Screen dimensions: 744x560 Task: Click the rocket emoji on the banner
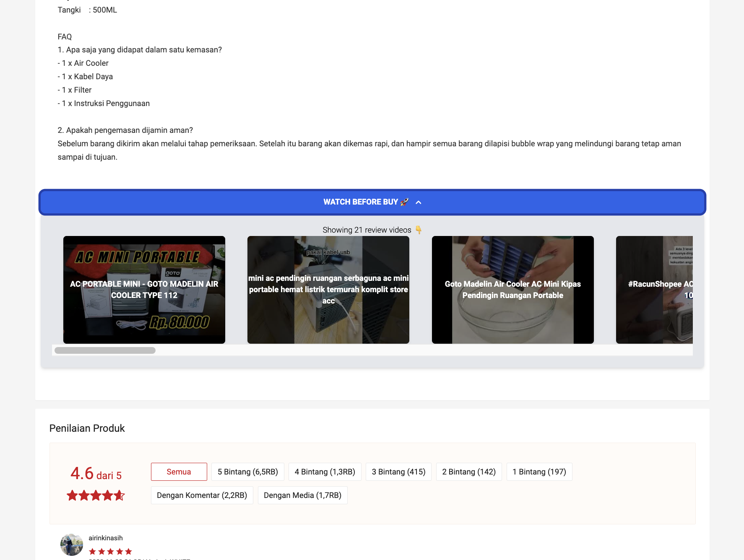point(404,202)
